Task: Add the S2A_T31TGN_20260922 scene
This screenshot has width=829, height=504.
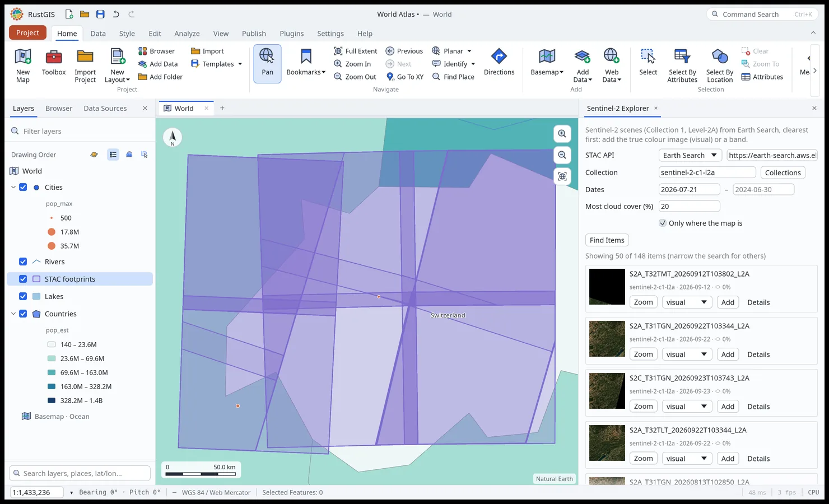Action: pyautogui.click(x=728, y=354)
